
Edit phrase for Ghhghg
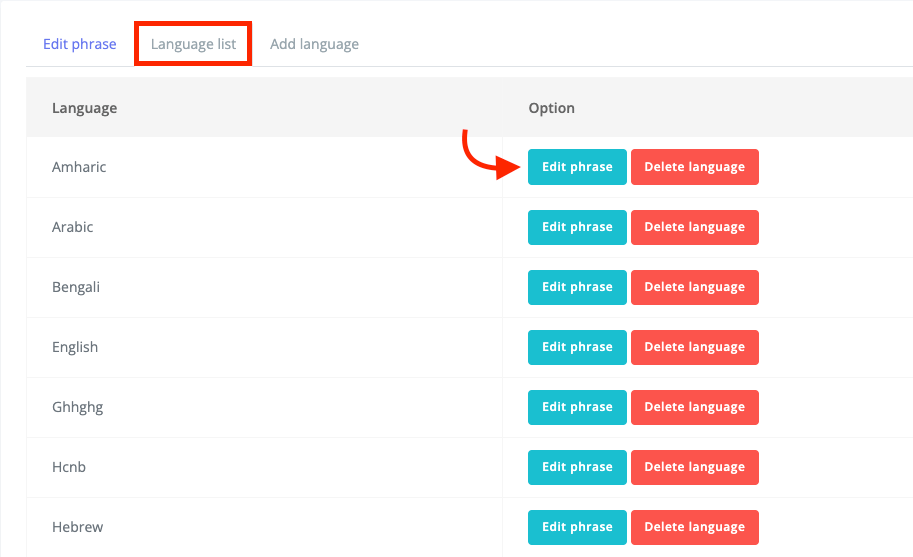point(577,407)
